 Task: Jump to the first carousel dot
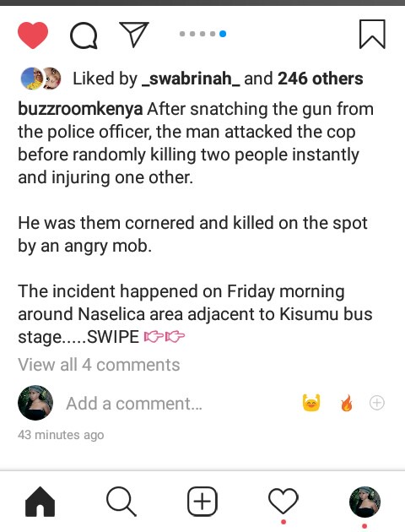coord(182,34)
